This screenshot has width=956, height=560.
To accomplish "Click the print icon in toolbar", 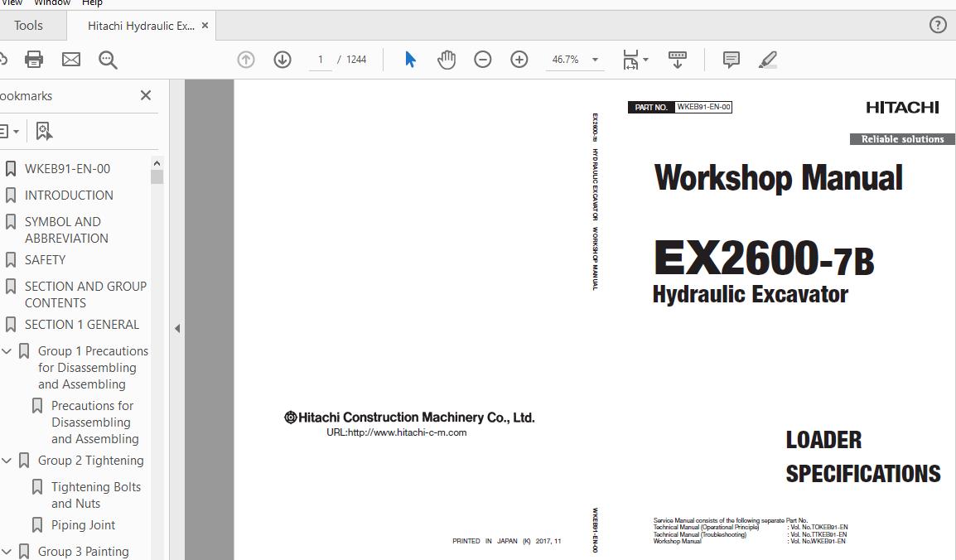I will tap(34, 60).
